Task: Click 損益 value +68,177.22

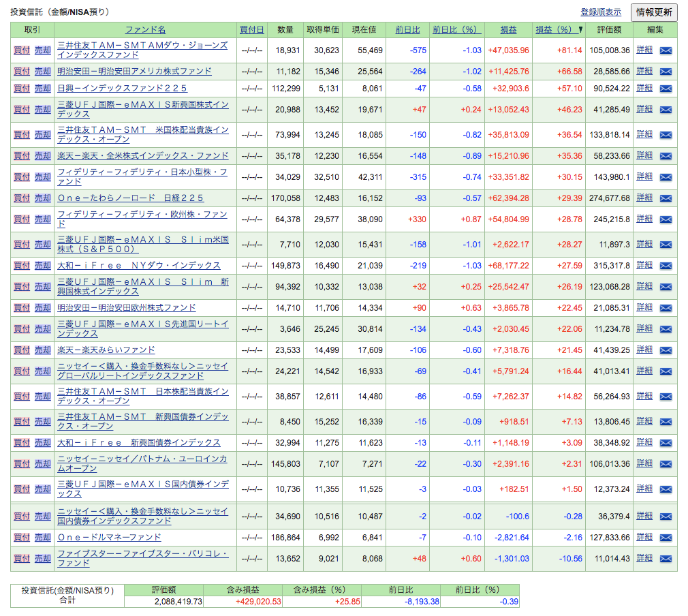Action: pos(509,266)
